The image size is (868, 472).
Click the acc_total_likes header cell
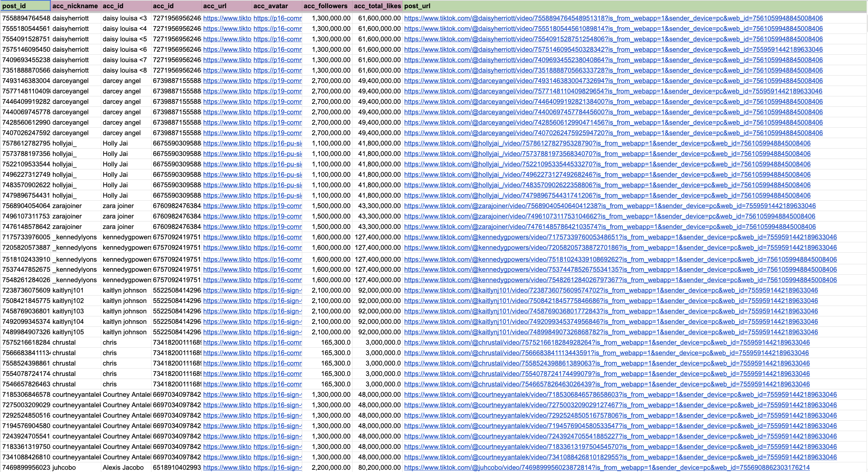coord(377,6)
